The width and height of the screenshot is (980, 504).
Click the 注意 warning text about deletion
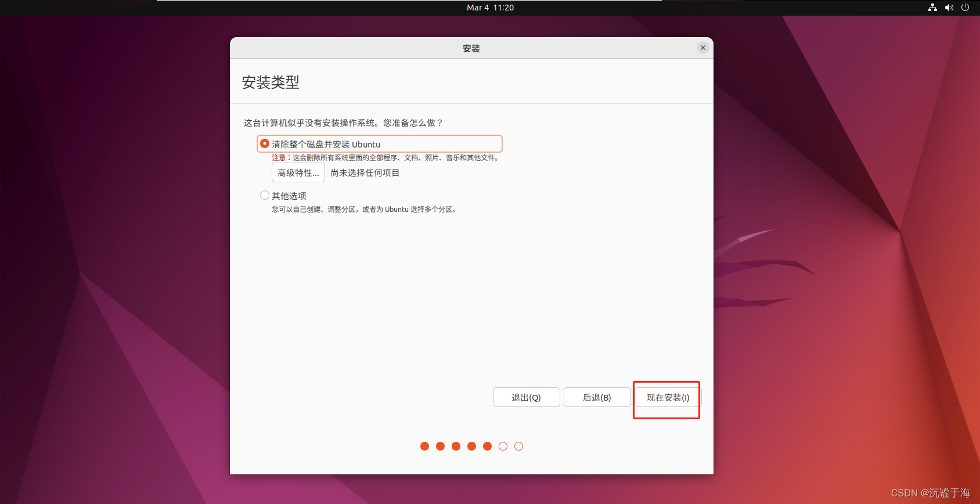(x=385, y=158)
